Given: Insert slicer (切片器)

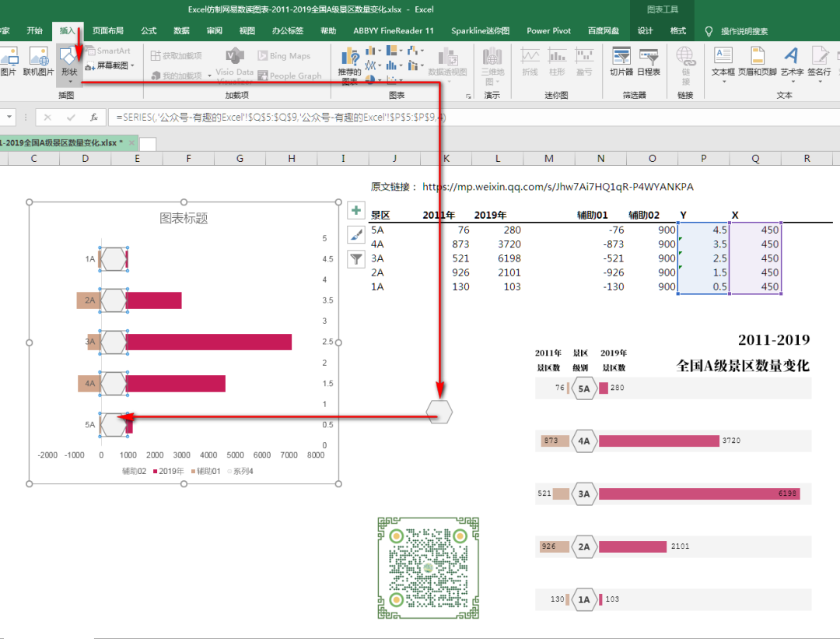Looking at the screenshot, I should click(x=621, y=61).
